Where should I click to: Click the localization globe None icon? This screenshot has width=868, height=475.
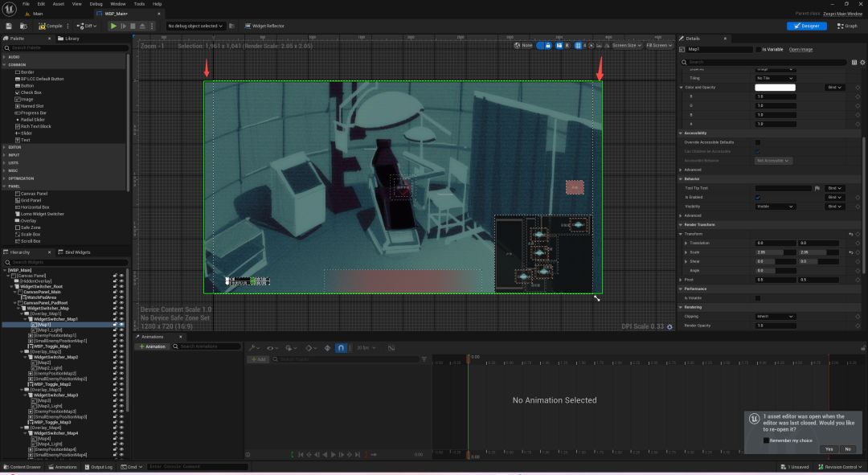click(517, 45)
